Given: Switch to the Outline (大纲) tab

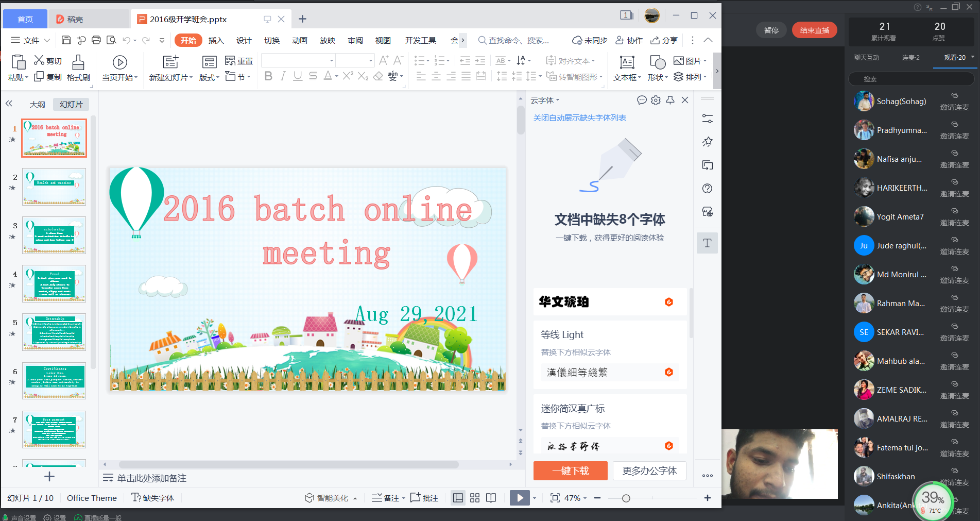Looking at the screenshot, I should click(x=37, y=104).
